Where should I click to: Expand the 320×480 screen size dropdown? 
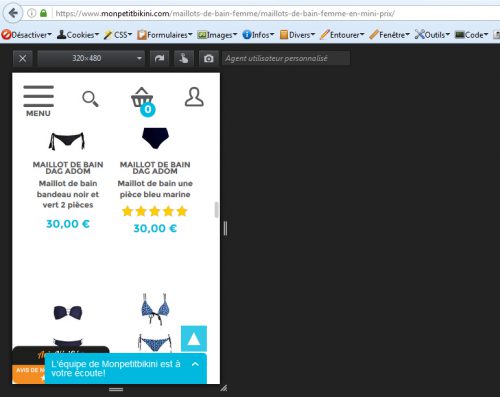[x=91, y=59]
